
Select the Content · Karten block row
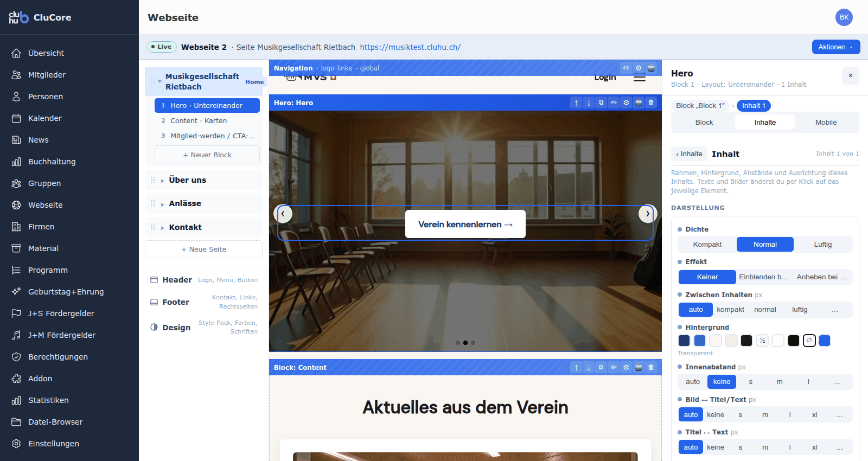click(x=207, y=121)
